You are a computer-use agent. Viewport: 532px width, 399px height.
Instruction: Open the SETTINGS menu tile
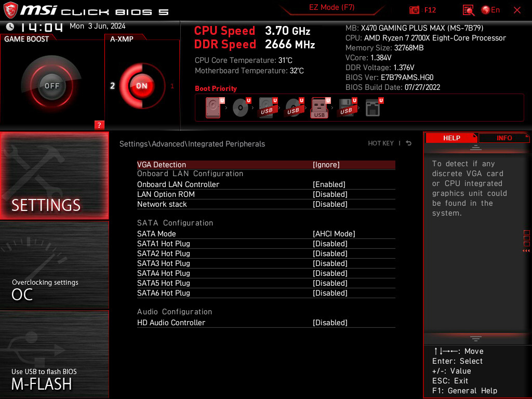[54, 176]
